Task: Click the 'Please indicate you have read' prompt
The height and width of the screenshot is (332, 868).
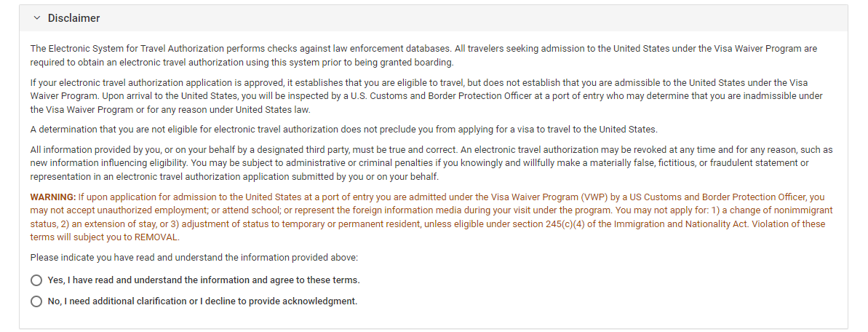Action: click(x=194, y=257)
